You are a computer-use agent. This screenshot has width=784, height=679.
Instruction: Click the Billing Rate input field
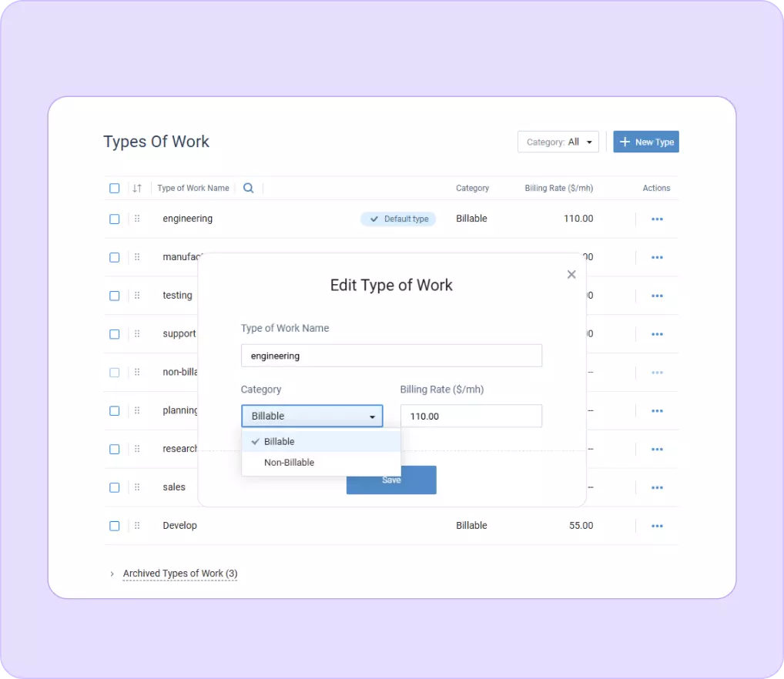(471, 416)
